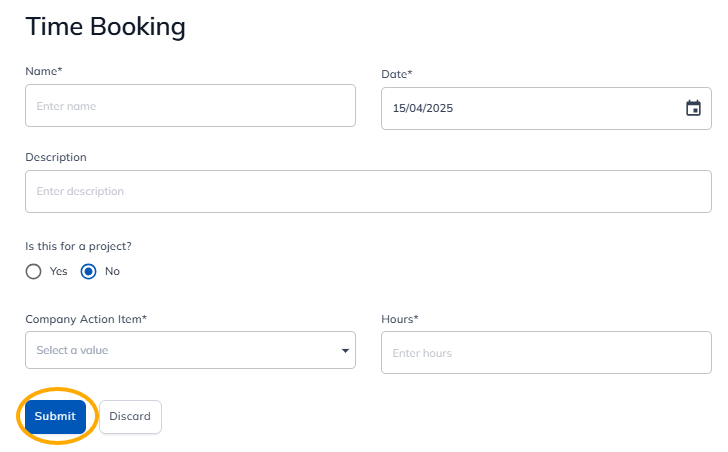Focus the Enter name input field

click(x=190, y=105)
